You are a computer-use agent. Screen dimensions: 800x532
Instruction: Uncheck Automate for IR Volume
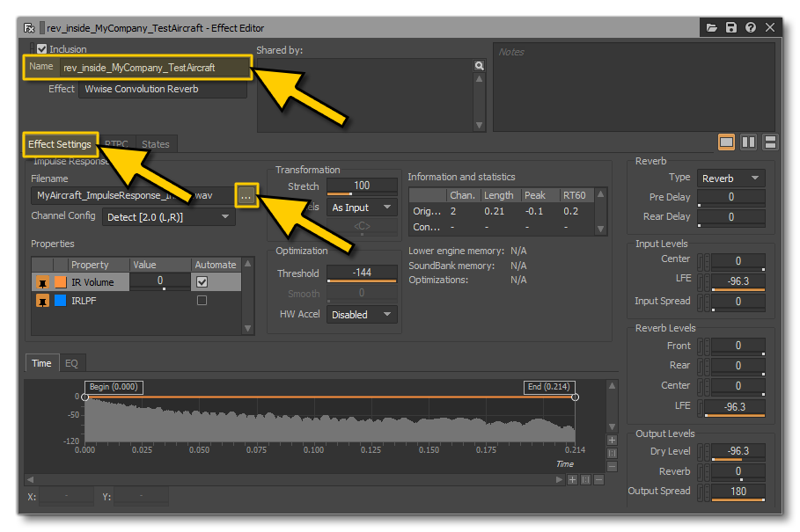(x=202, y=281)
